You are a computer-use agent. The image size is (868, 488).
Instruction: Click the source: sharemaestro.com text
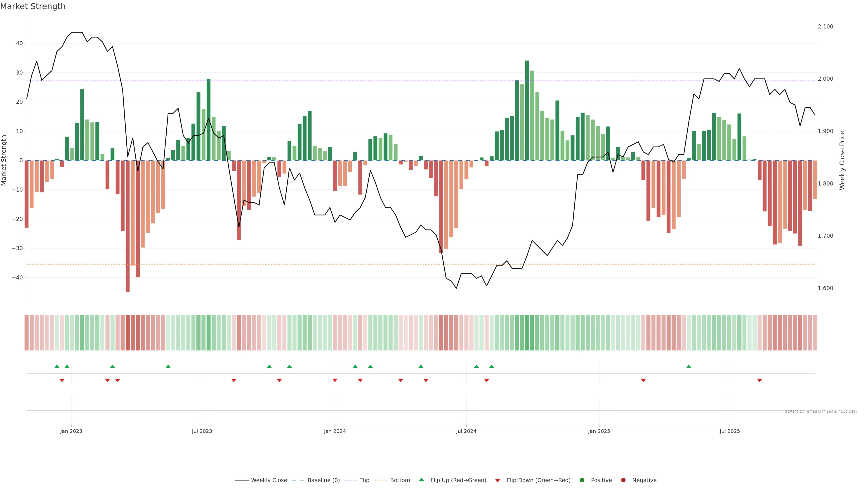tap(821, 411)
